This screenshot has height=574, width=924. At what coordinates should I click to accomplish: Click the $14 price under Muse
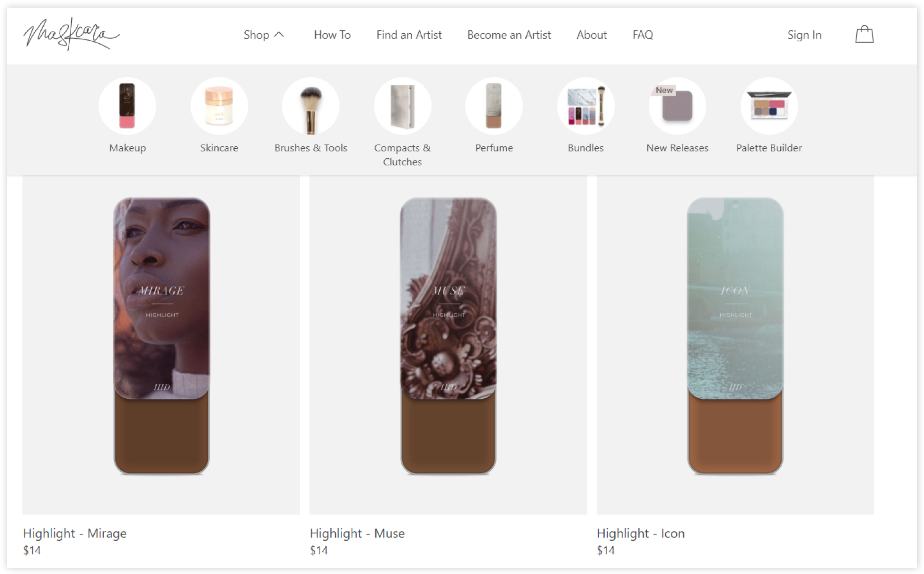319,550
